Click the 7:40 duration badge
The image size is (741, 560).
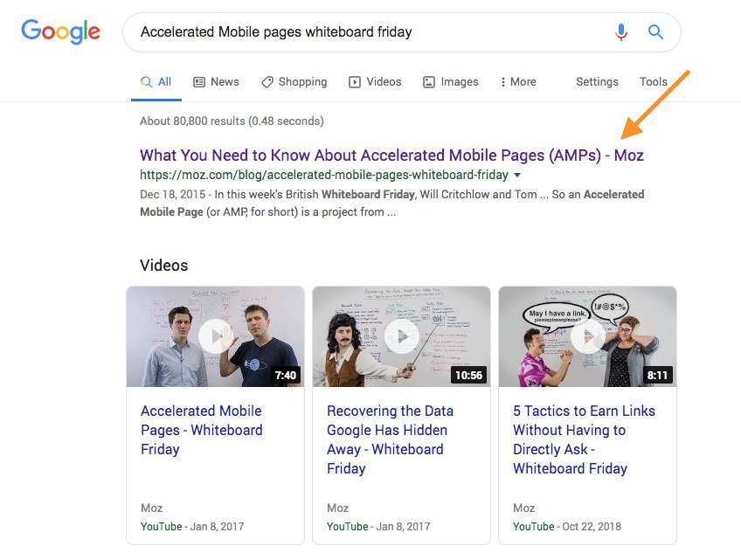[x=286, y=375]
